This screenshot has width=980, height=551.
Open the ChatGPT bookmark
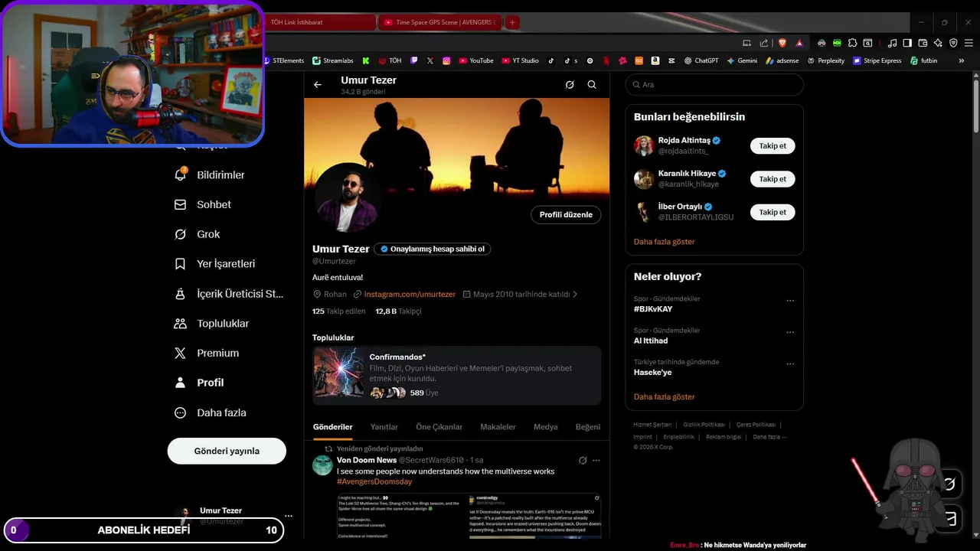pos(701,60)
